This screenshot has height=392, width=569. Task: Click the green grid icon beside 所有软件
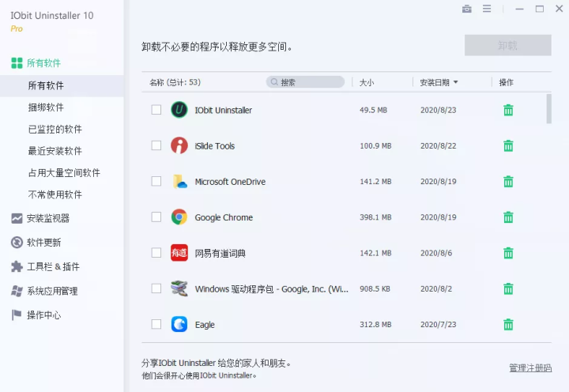coord(17,62)
